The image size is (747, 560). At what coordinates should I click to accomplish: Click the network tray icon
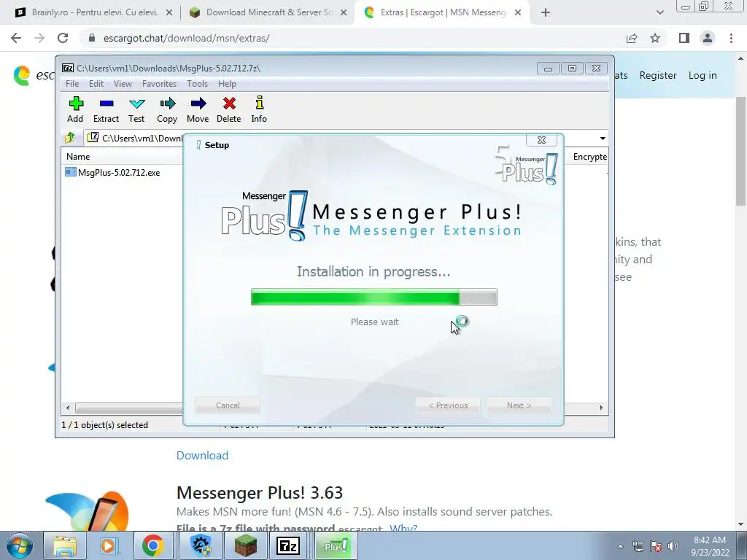coord(638,546)
